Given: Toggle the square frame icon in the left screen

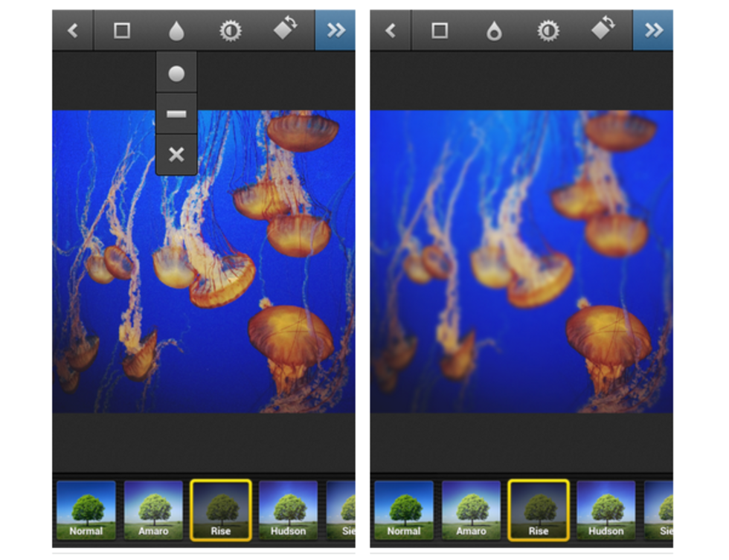Looking at the screenshot, I should pyautogui.click(x=122, y=30).
